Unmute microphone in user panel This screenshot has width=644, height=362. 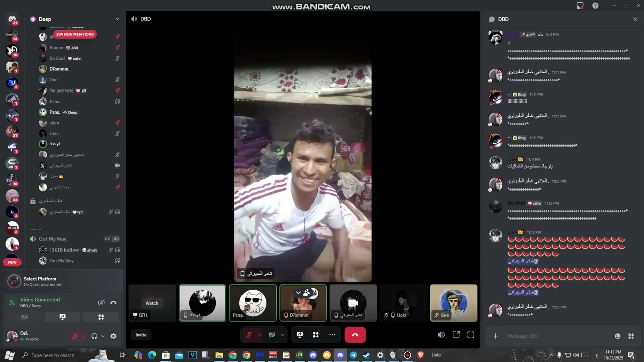pyautogui.click(x=75, y=336)
